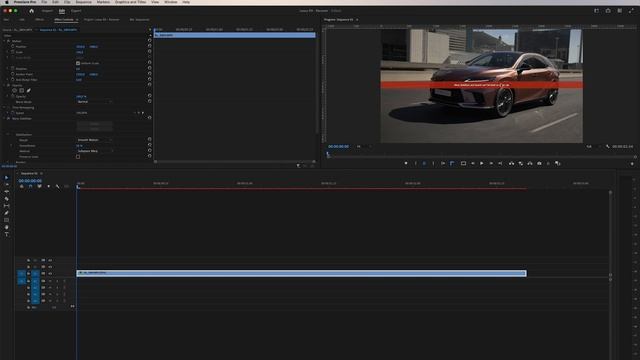Image resolution: width=640 pixels, height=360 pixels.
Task: Open the Sequence menu
Action: coord(83,2)
